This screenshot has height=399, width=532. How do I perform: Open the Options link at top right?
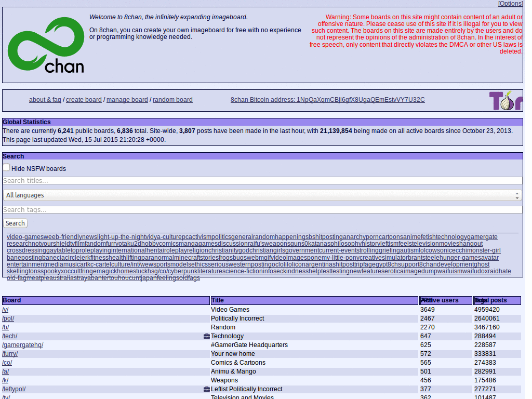coord(510,4)
